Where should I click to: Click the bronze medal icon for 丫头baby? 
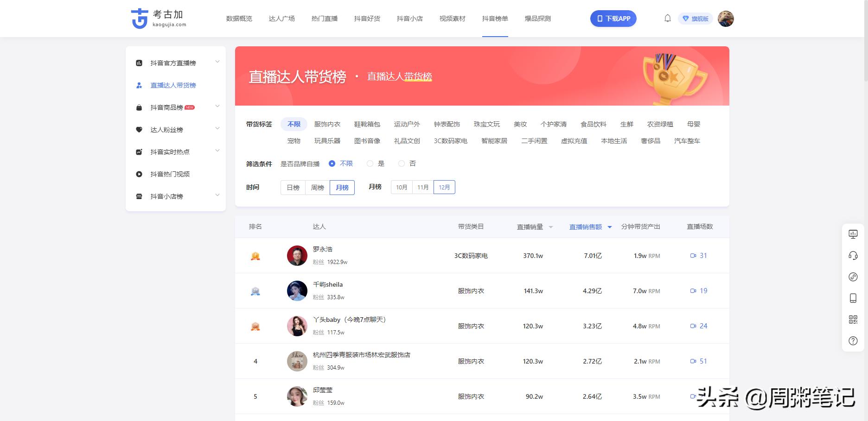[255, 326]
